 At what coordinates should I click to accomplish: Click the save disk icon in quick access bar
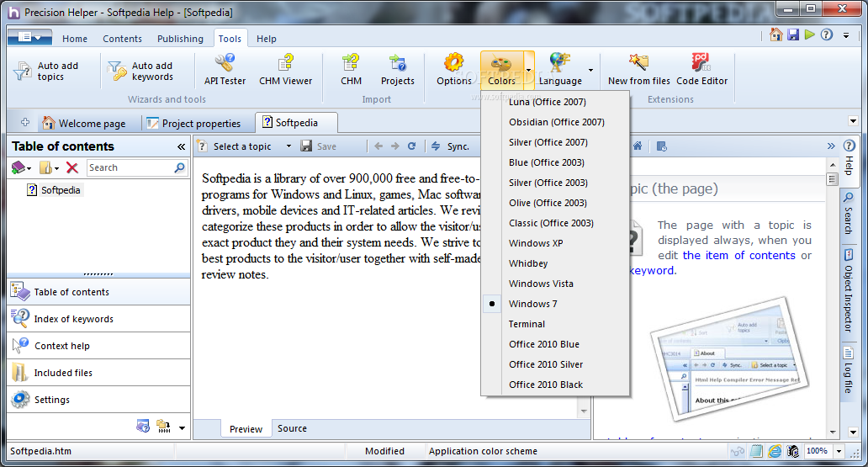click(x=793, y=34)
